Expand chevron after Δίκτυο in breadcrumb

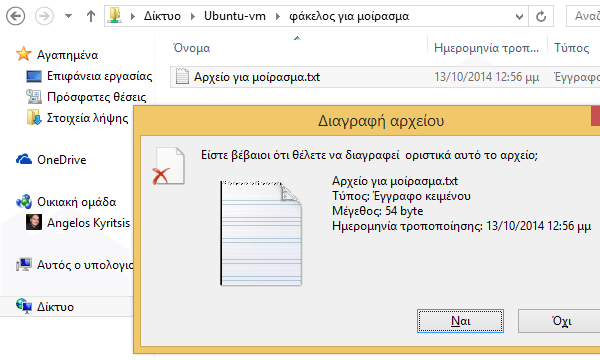coord(193,16)
